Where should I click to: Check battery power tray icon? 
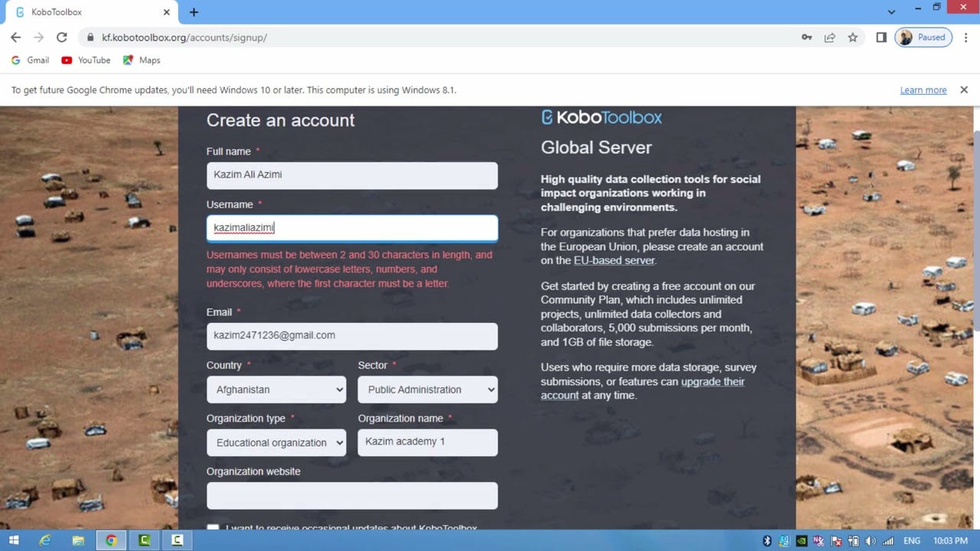[854, 541]
